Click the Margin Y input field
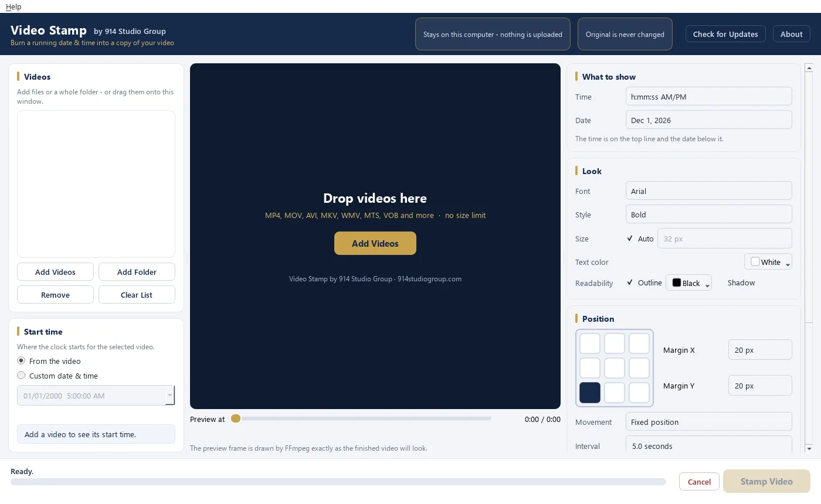Image resolution: width=821 pixels, height=504 pixels. (760, 386)
